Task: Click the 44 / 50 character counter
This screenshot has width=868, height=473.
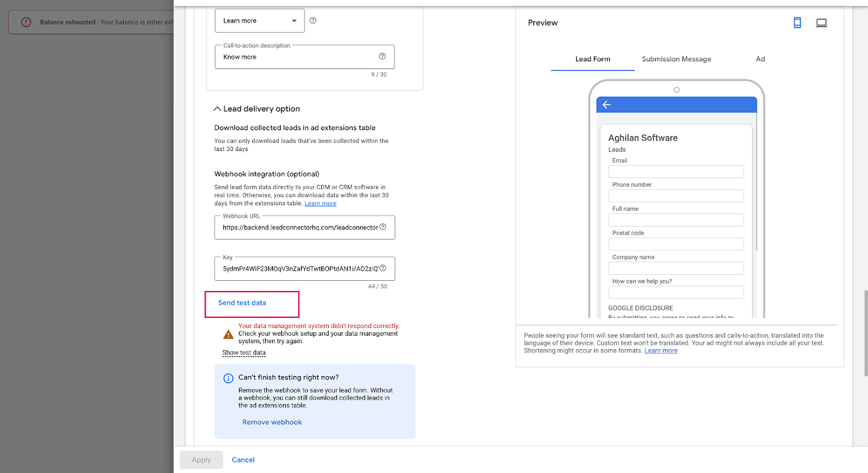Action: 378,286
